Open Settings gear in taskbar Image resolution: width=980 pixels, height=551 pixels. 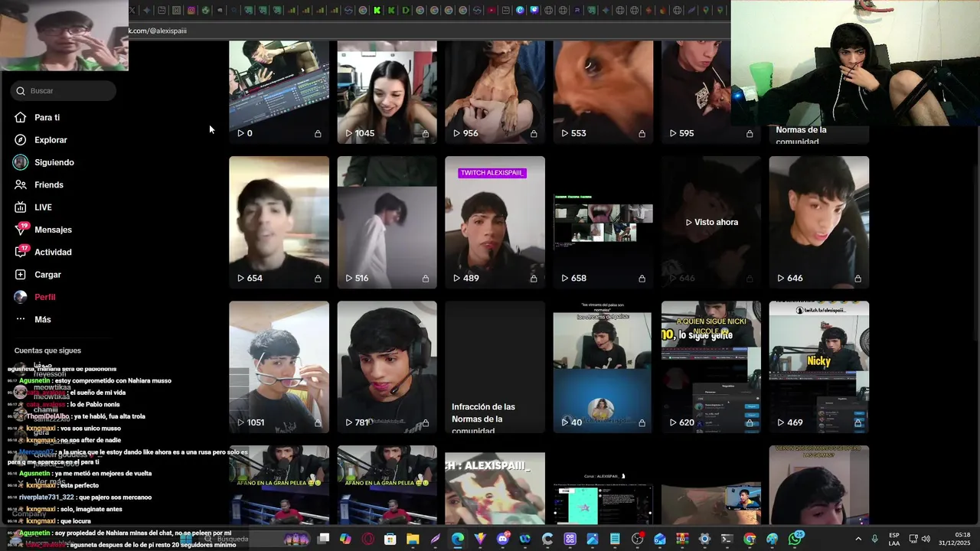[704, 539]
